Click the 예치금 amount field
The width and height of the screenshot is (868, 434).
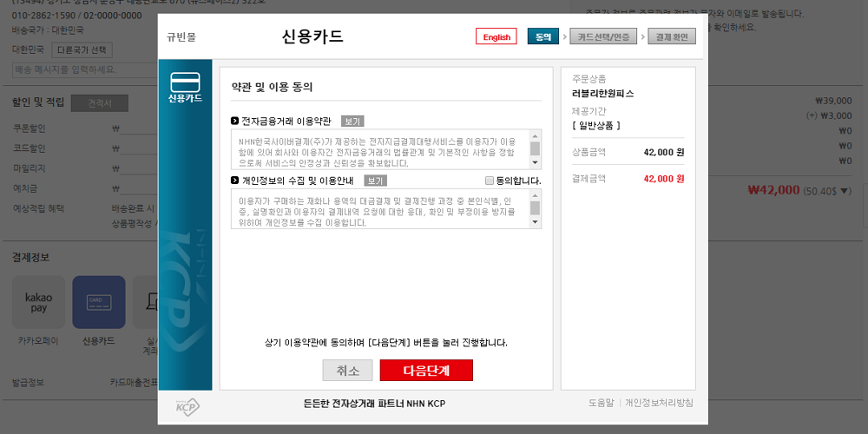point(138,188)
